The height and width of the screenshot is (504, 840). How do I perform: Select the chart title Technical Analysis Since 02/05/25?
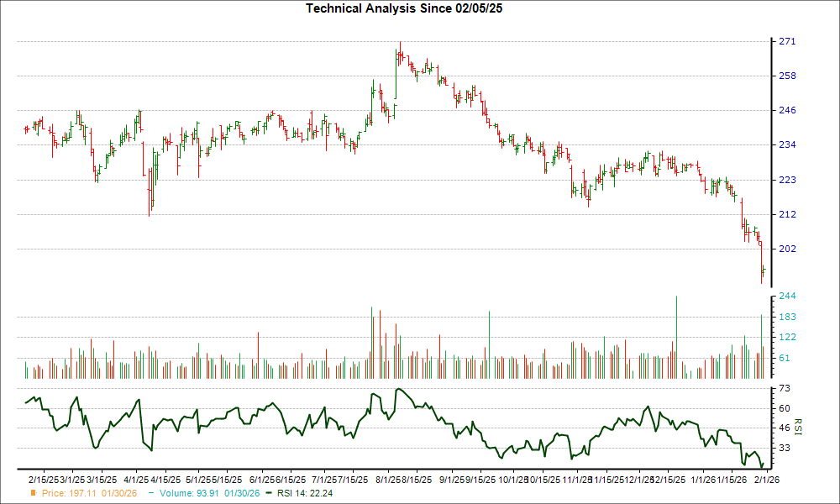pyautogui.click(x=403, y=8)
